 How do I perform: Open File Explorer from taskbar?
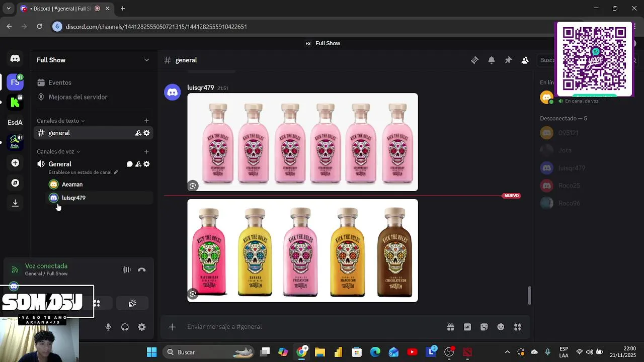[x=320, y=352]
